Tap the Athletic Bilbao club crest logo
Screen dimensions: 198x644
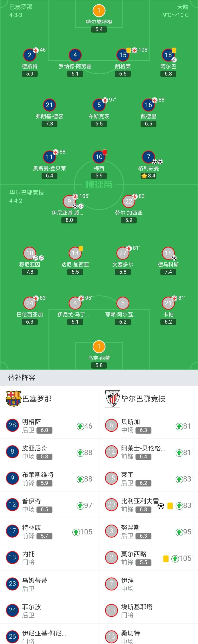pyautogui.click(x=113, y=399)
